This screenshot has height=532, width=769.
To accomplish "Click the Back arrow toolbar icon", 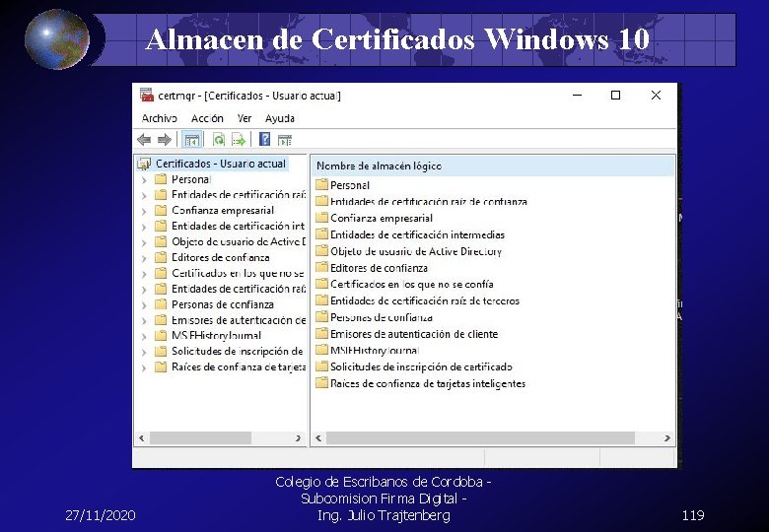I will 144,140.
